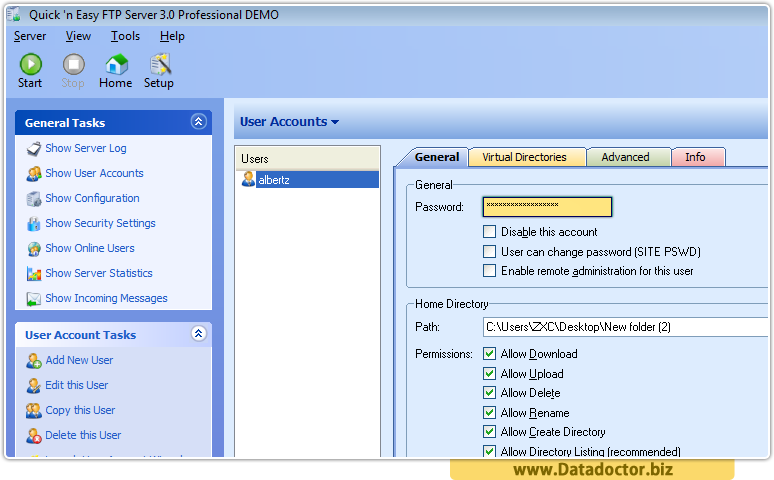Click the Copy this User icon
Screen dimensions: 774x480
tap(34, 411)
